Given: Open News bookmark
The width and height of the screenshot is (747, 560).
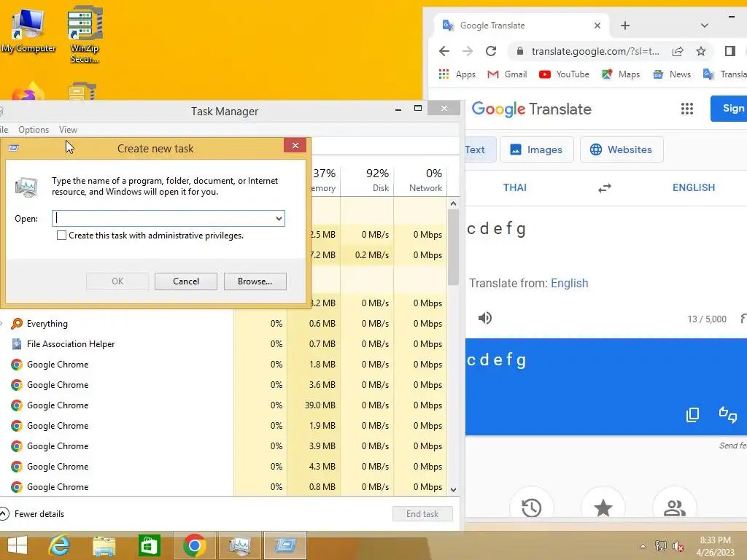Looking at the screenshot, I should pos(672,74).
